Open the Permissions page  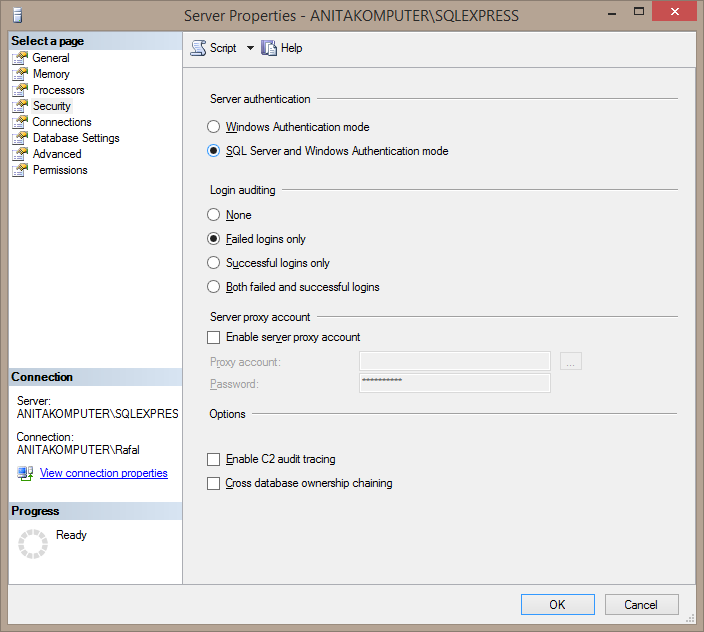pyautogui.click(x=60, y=170)
